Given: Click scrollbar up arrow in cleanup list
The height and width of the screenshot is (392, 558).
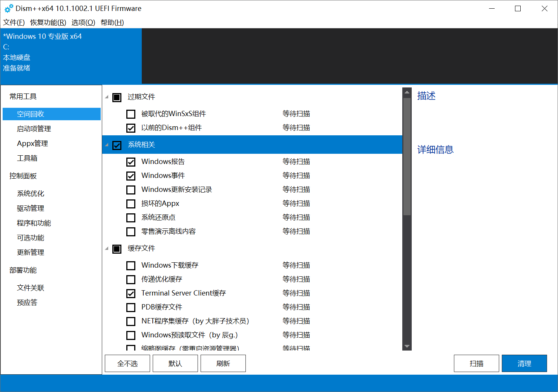Looking at the screenshot, I should [407, 92].
